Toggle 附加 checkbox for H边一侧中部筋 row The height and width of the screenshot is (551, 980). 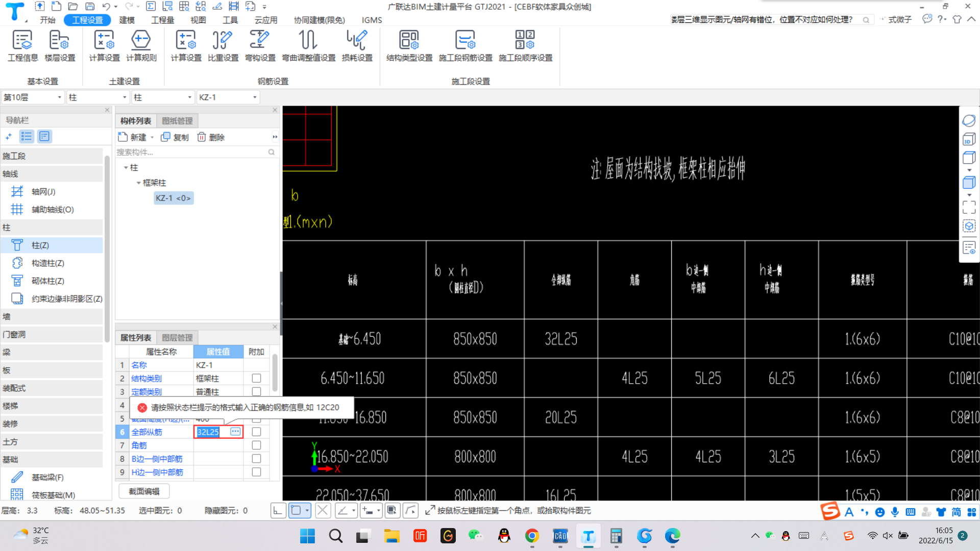pos(256,472)
